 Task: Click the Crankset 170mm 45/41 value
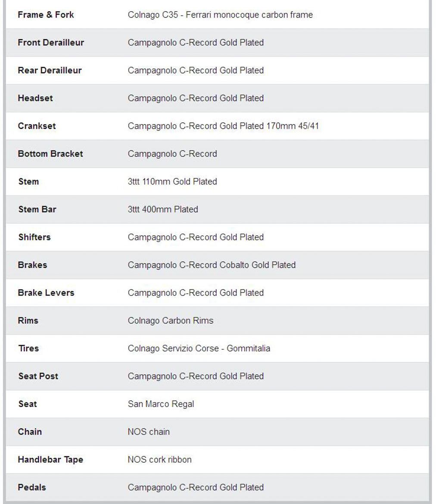coord(223,126)
